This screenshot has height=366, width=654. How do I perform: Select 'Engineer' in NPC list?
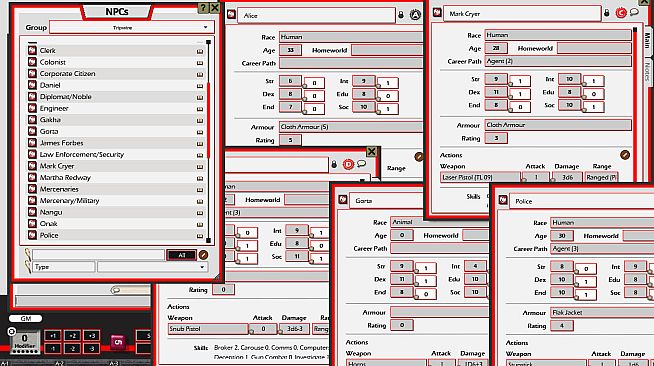[x=54, y=108]
